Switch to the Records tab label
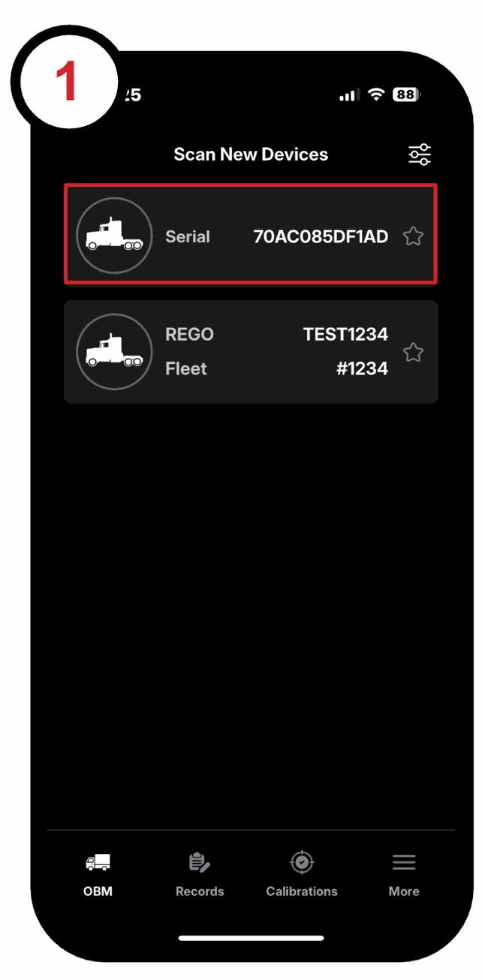The width and height of the screenshot is (482, 980). point(200,891)
